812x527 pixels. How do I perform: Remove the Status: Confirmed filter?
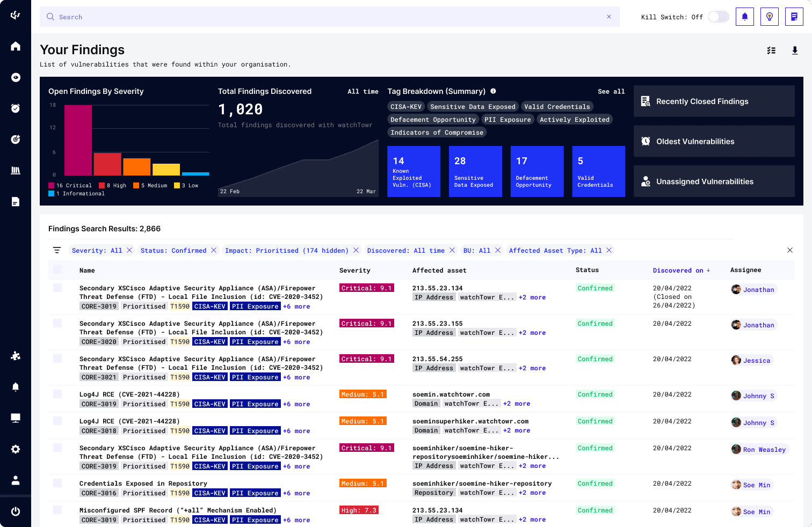pyautogui.click(x=214, y=250)
